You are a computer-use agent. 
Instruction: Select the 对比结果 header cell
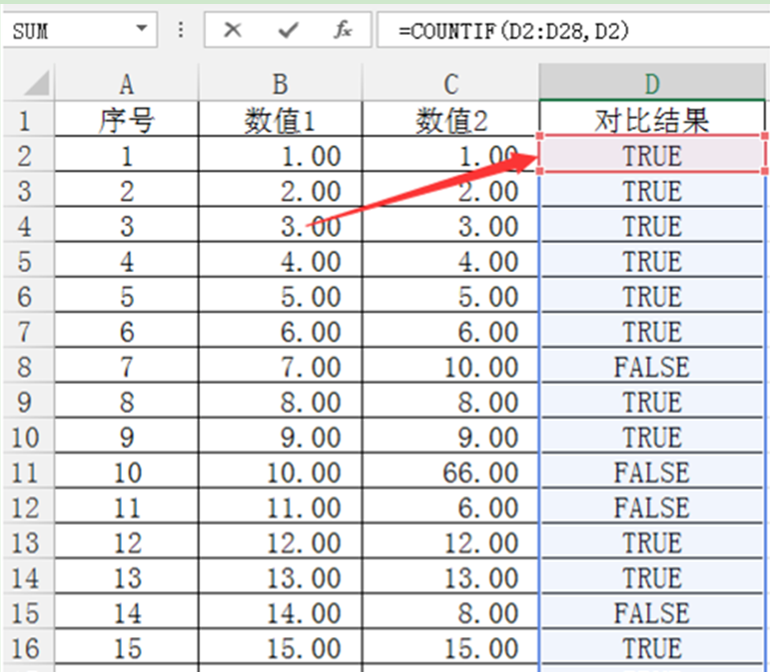(652, 121)
